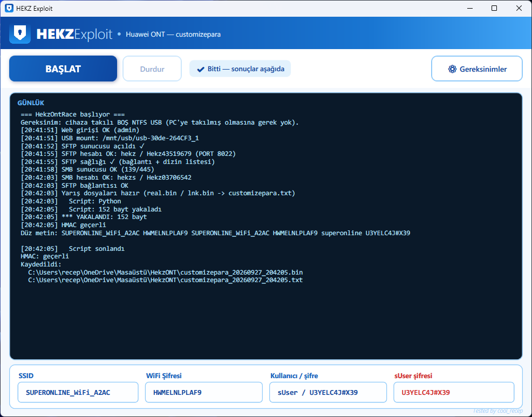Click the 'Kullanıcı / şifre' label
This screenshot has width=532, height=417.
pos(294,375)
